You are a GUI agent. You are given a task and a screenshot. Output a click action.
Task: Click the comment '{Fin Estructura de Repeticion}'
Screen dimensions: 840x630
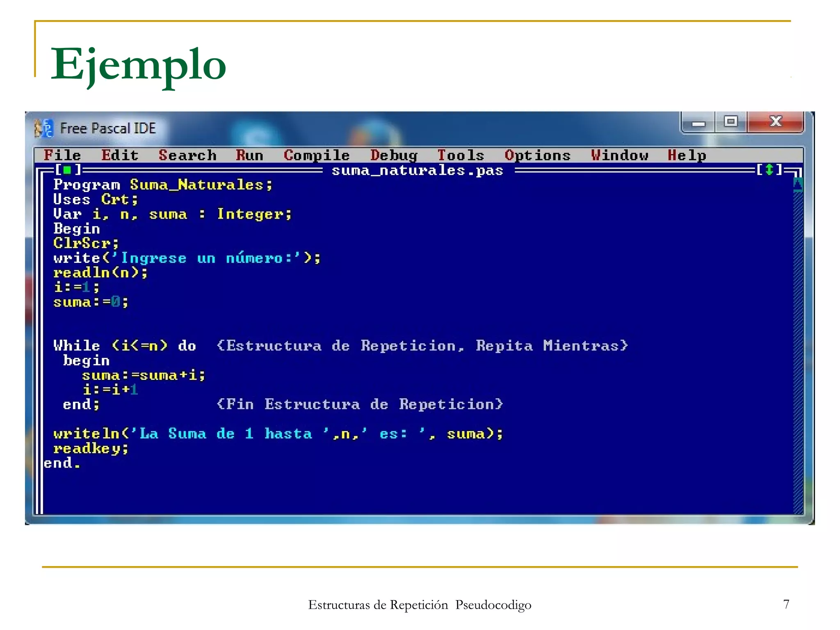tap(360, 404)
